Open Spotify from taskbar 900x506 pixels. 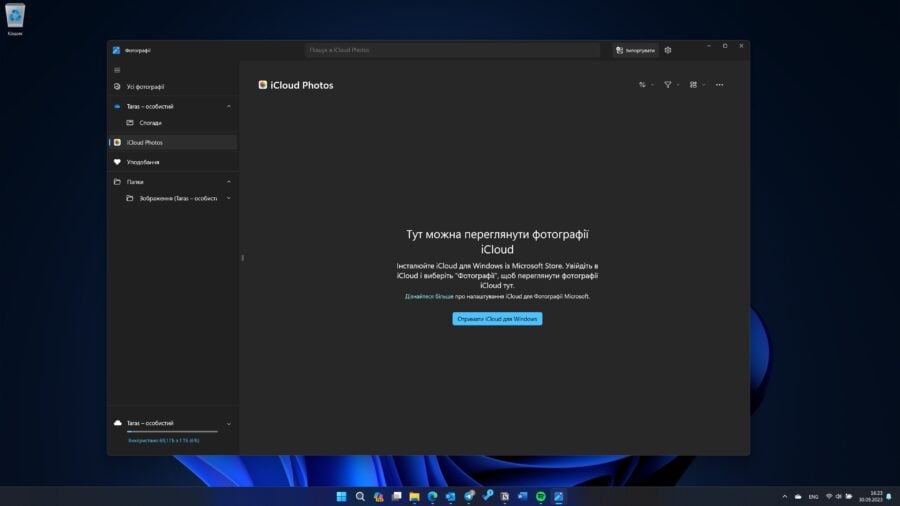[541, 496]
